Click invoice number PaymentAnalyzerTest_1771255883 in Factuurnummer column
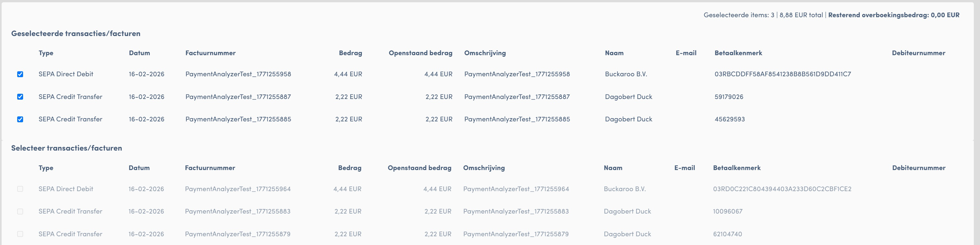Viewport: 980px width, 245px height. click(x=238, y=211)
